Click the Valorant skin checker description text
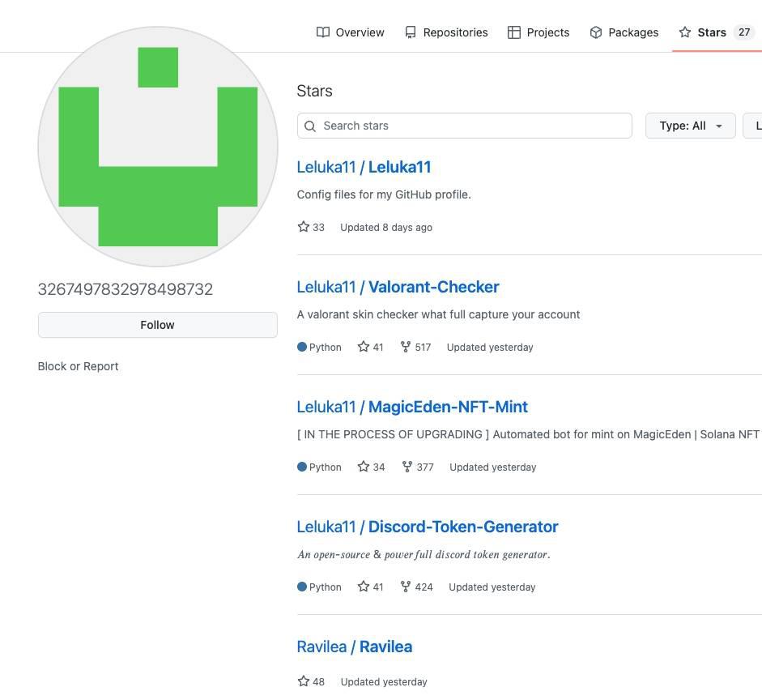Image resolution: width=762 pixels, height=700 pixels. (438, 314)
